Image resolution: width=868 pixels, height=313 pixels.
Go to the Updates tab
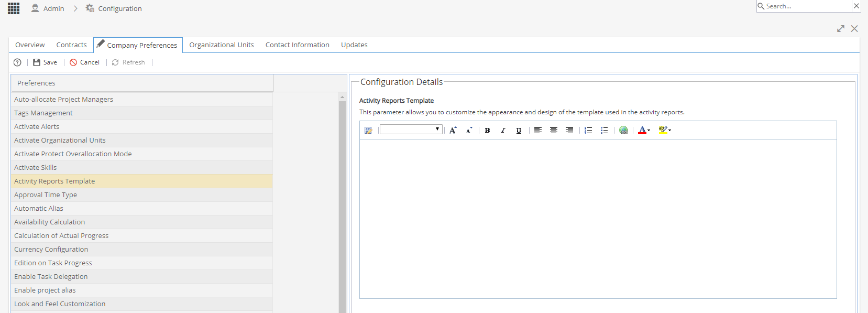[354, 45]
